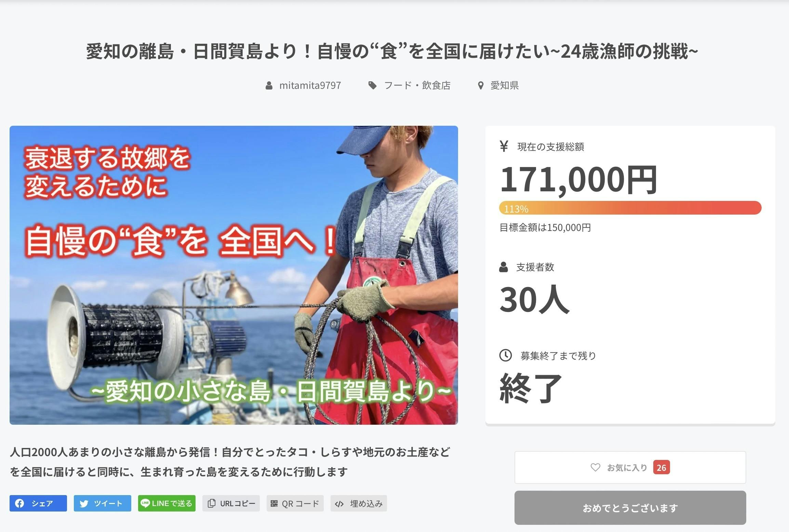The width and height of the screenshot is (789, 532).
Task: Click the LINE logo icon
Action: click(145, 503)
